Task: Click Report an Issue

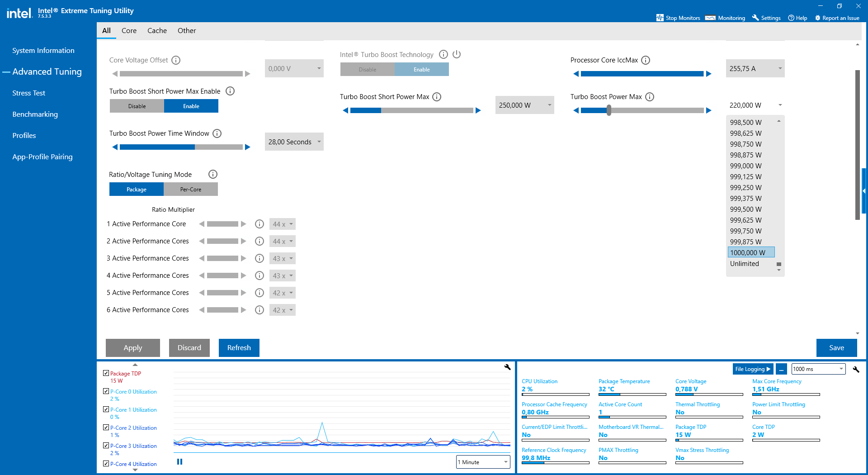Action: click(837, 18)
